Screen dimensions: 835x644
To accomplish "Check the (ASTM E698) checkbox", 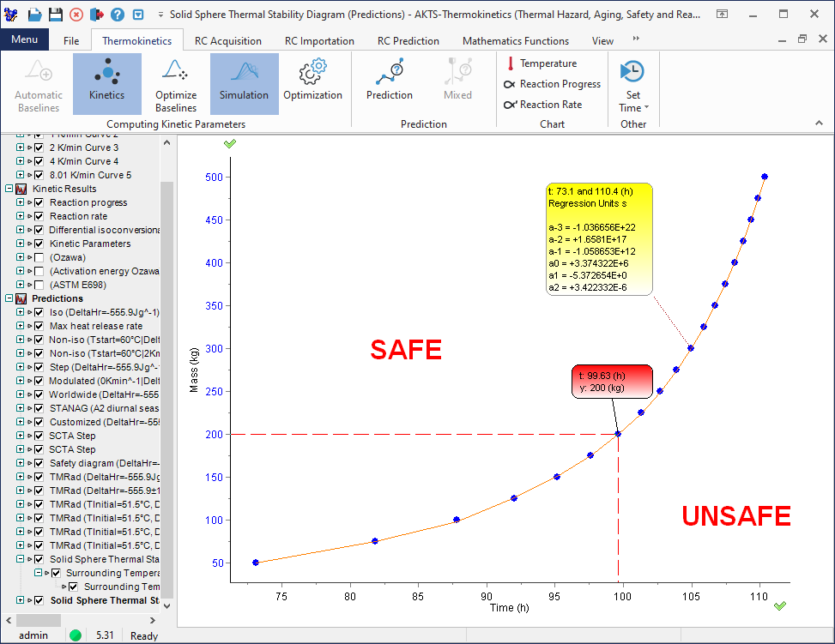I will (x=38, y=285).
